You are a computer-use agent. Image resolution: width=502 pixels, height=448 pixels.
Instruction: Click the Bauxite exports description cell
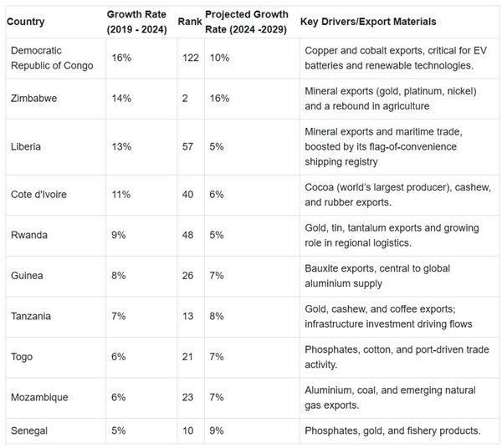pos(378,275)
